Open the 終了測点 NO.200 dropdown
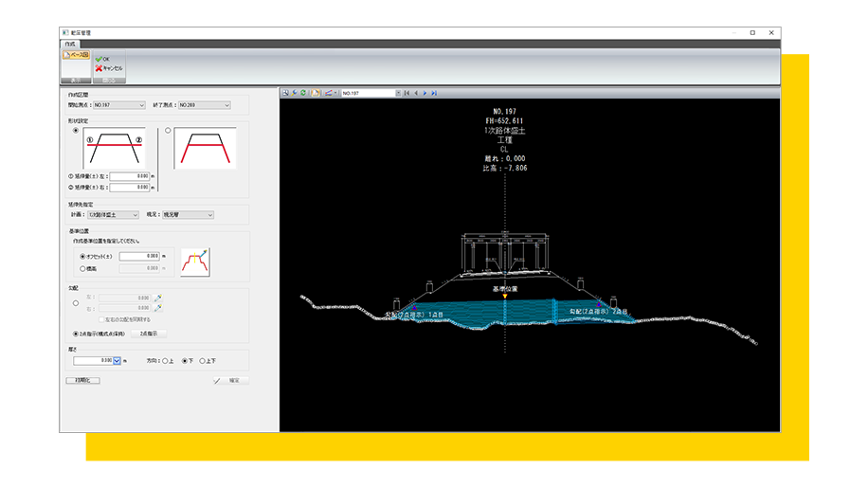The height and width of the screenshot is (488, 868). pos(204,105)
